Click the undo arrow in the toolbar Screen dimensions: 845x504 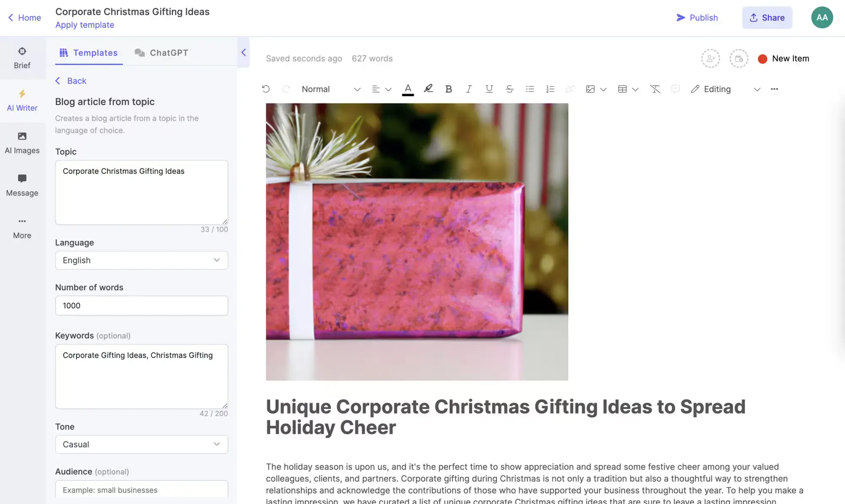point(266,89)
